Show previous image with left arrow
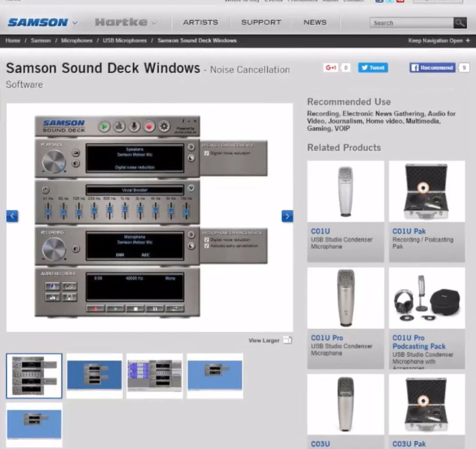 12,216
